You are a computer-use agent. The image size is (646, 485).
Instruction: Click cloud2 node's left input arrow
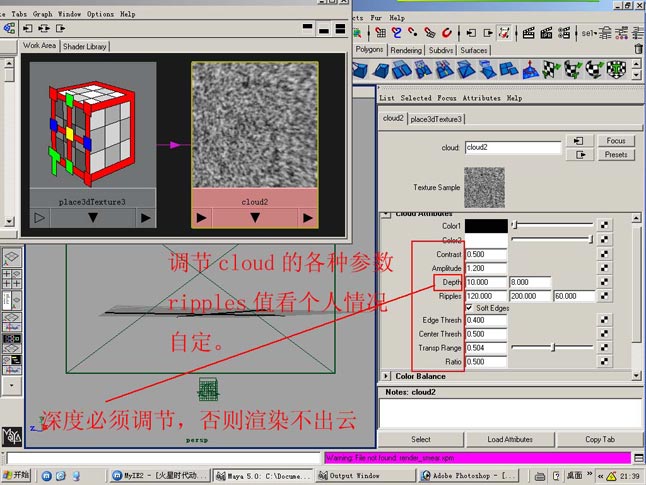[201, 218]
